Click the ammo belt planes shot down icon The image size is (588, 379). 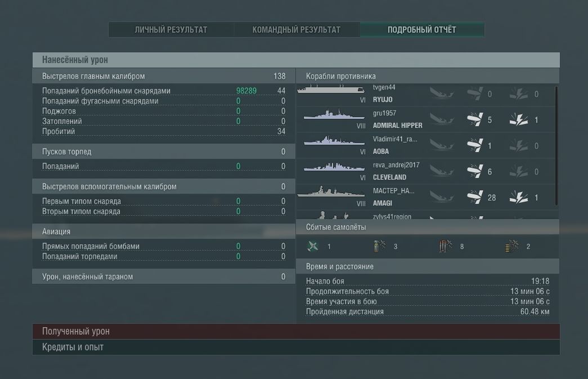tap(512, 247)
